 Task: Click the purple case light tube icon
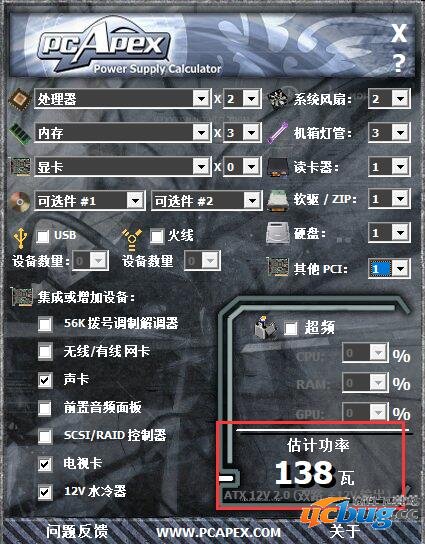pyautogui.click(x=278, y=133)
